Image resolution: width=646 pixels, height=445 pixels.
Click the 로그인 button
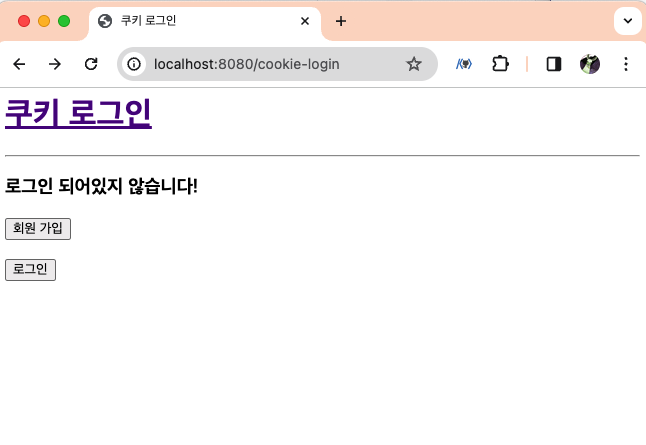[x=30, y=270]
